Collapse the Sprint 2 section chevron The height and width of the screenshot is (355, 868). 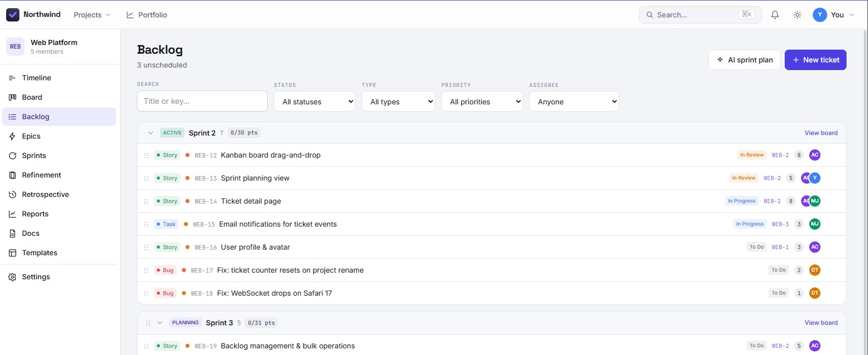pos(150,133)
